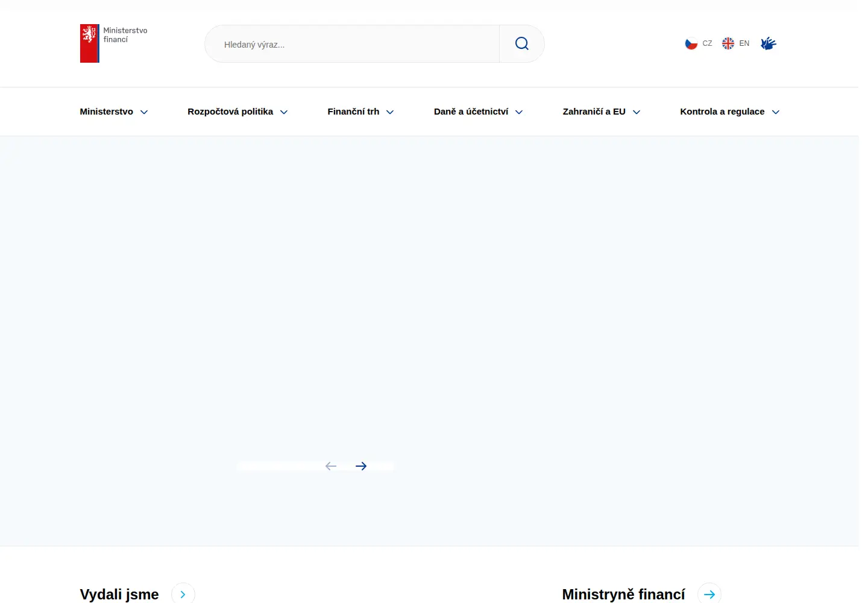Go to previous slide with left arrow
The width and height of the screenshot is (868, 603).
[x=331, y=466]
